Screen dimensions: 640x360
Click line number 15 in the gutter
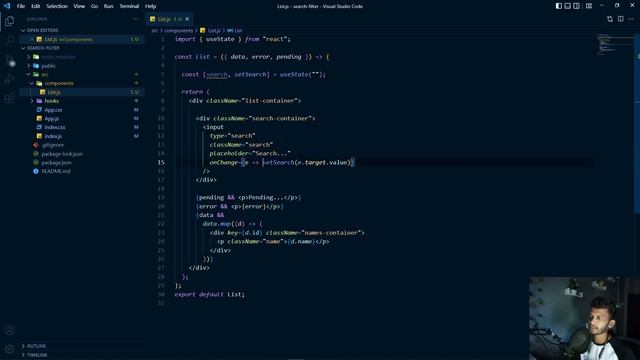click(x=161, y=162)
